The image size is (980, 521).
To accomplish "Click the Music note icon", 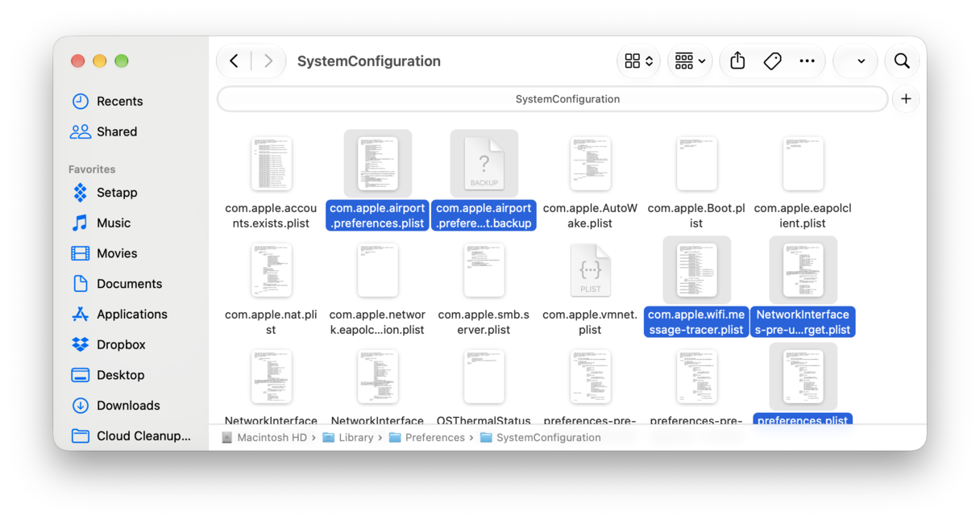I will coord(81,223).
